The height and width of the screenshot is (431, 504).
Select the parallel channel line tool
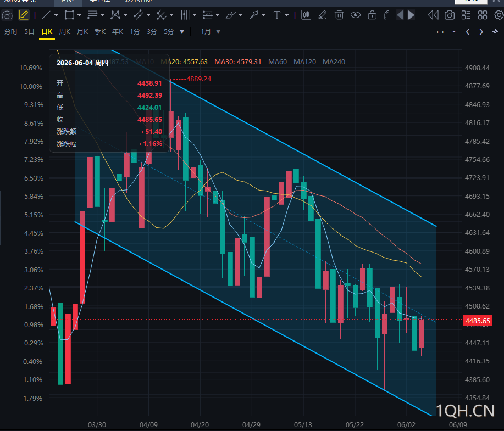[139, 15]
